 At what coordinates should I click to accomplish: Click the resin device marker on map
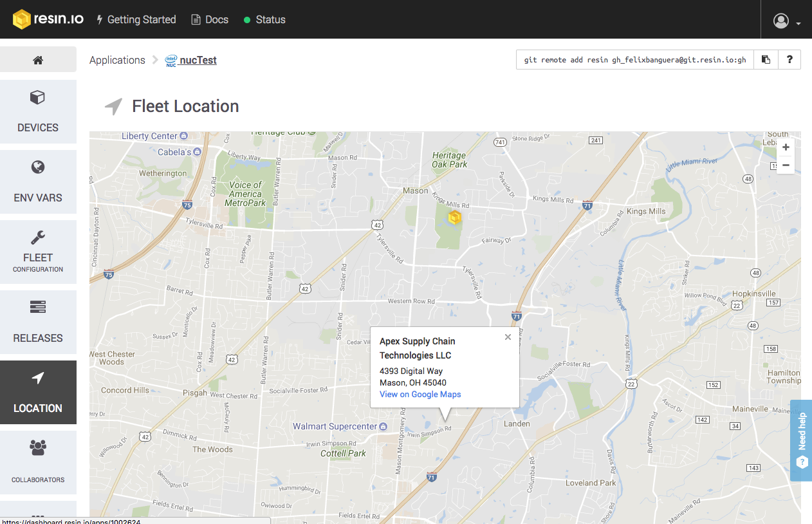[x=455, y=218]
